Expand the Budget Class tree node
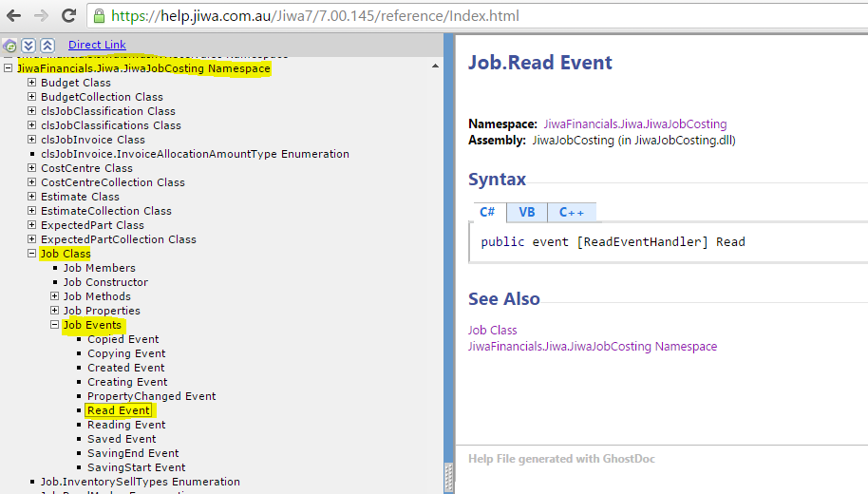The image size is (868, 494). point(31,83)
